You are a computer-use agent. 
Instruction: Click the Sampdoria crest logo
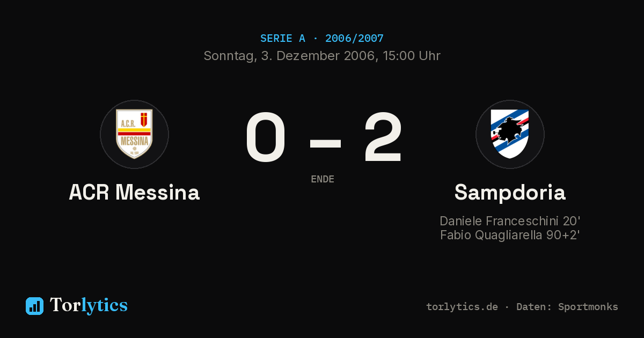[510, 134]
